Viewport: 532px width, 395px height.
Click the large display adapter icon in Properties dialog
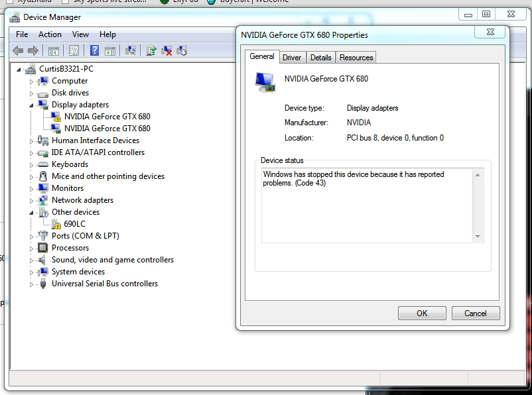265,82
